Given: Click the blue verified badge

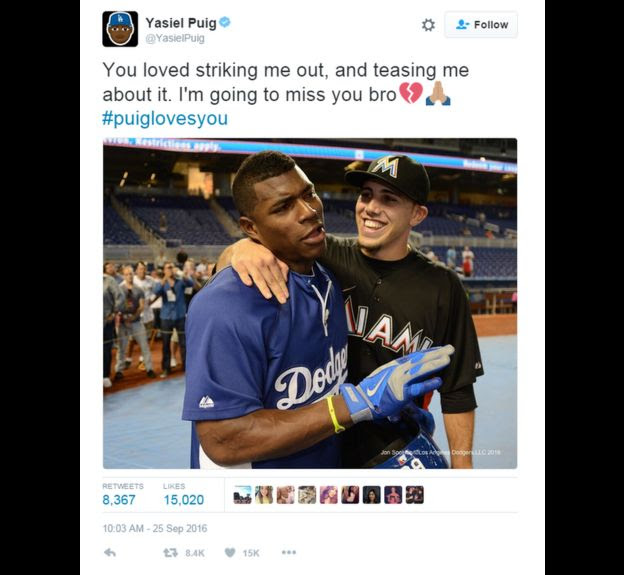Looking at the screenshot, I should click(x=225, y=22).
